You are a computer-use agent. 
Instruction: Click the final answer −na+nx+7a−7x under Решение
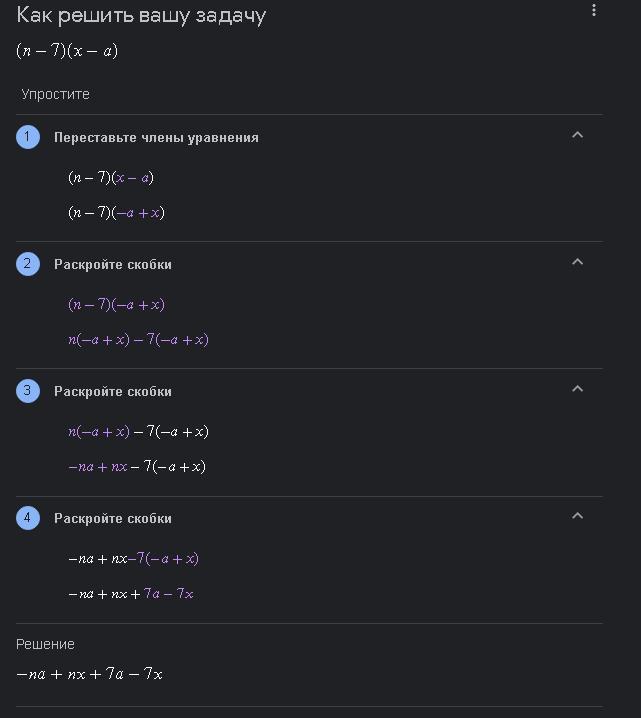click(x=89, y=674)
